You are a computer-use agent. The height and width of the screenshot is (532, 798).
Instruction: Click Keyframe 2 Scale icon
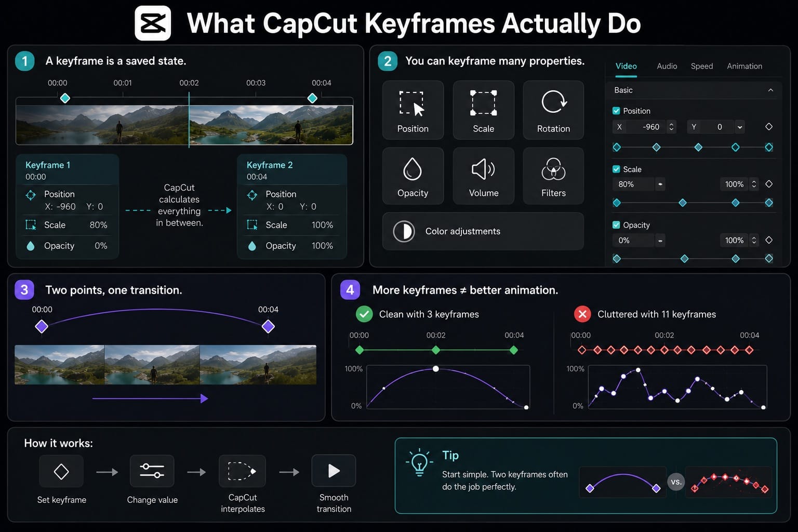pyautogui.click(x=252, y=225)
